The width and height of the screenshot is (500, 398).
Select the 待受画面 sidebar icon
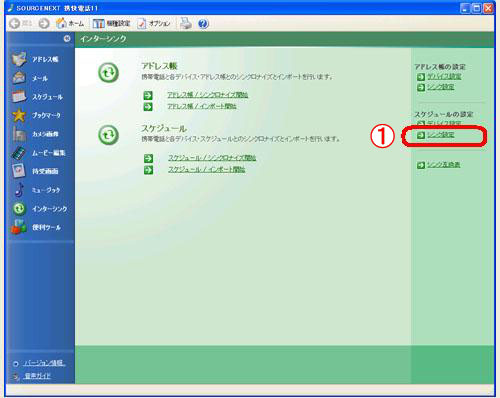pyautogui.click(x=19, y=171)
